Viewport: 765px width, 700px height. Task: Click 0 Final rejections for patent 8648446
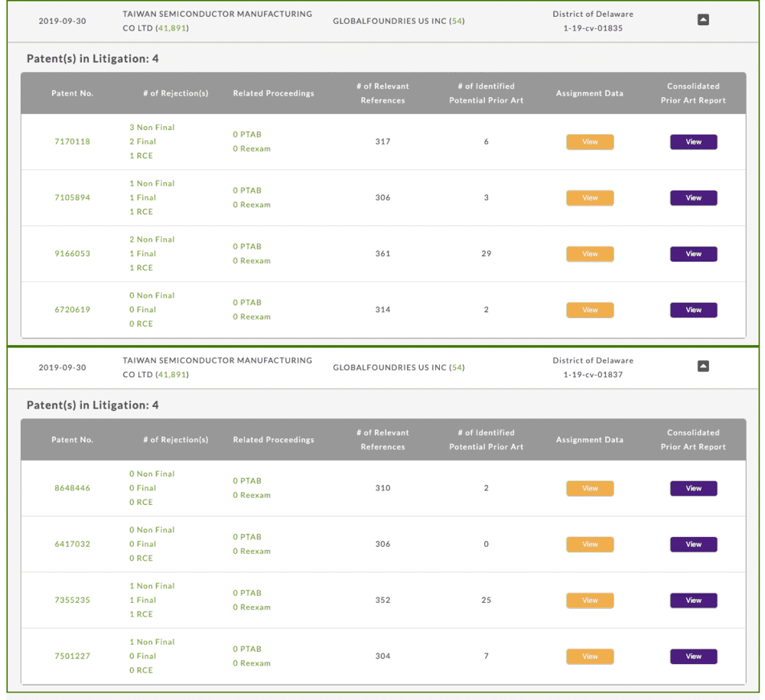142,488
